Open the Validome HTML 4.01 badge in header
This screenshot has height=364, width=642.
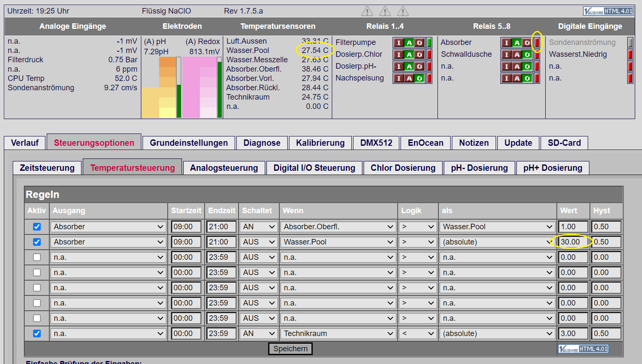point(608,11)
